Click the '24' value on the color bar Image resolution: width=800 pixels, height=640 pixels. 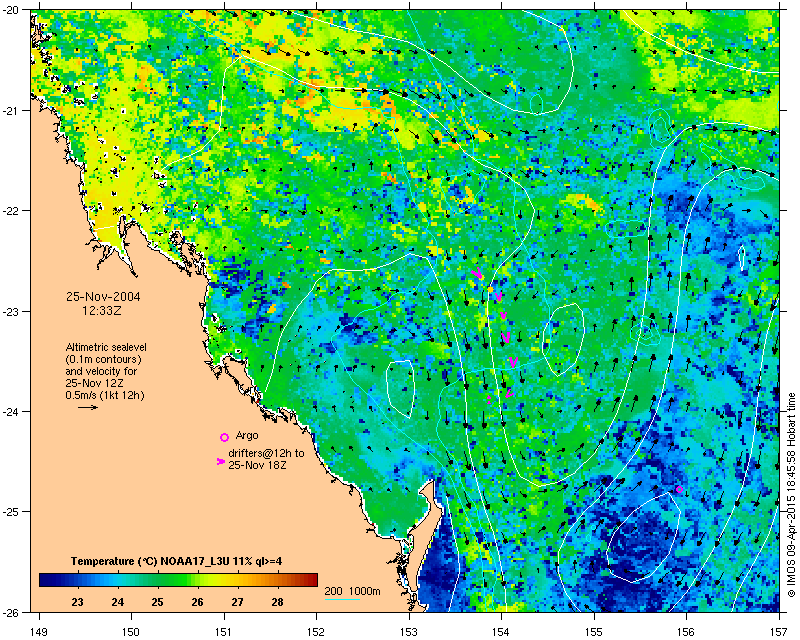pyautogui.click(x=117, y=602)
